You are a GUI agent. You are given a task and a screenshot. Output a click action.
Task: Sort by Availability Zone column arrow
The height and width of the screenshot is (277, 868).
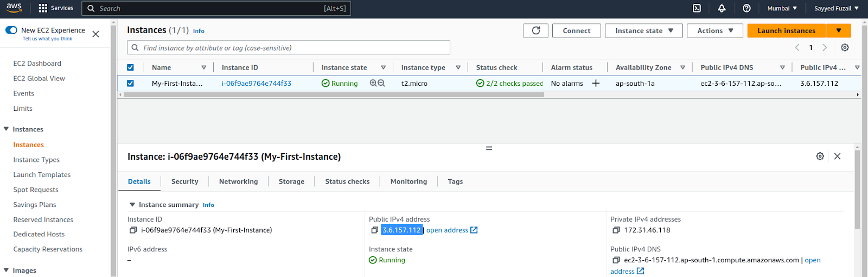(x=682, y=67)
